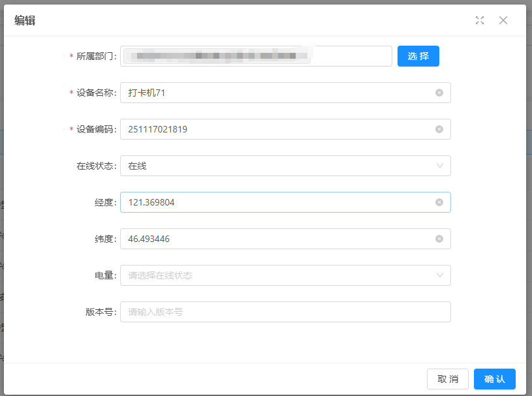The height and width of the screenshot is (396, 532).
Task: Clear the 经度 field with its clear icon
Action: (439, 202)
